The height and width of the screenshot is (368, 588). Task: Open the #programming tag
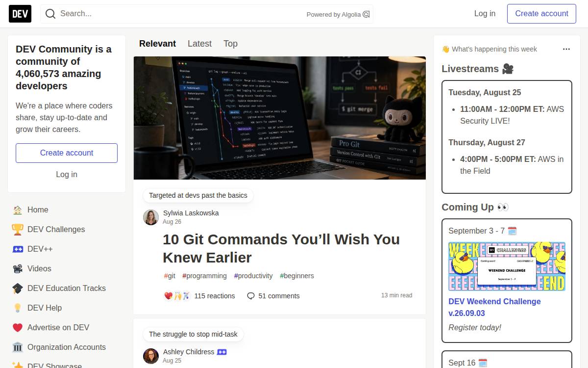(x=204, y=276)
